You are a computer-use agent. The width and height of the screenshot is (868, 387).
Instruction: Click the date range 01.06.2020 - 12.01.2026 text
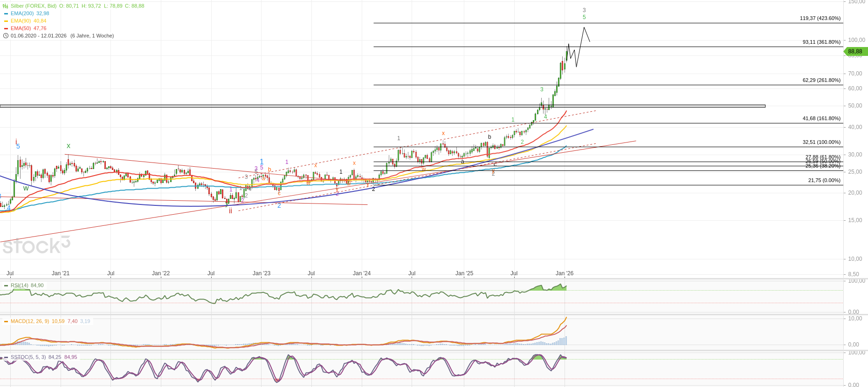pyautogui.click(x=39, y=36)
